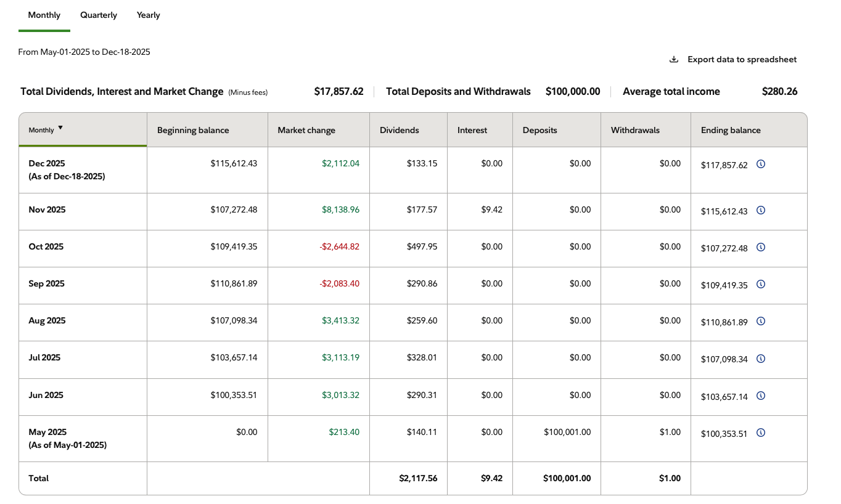Screen dimensions: 841x504
Task: Click info icon beside May 2025 ending balance
Action: (x=760, y=433)
